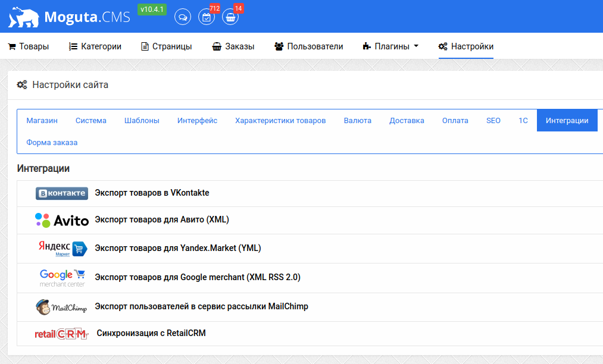Viewport: 603px width, 364px height.
Task: Click the v10.4.1 version badge
Action: click(152, 10)
